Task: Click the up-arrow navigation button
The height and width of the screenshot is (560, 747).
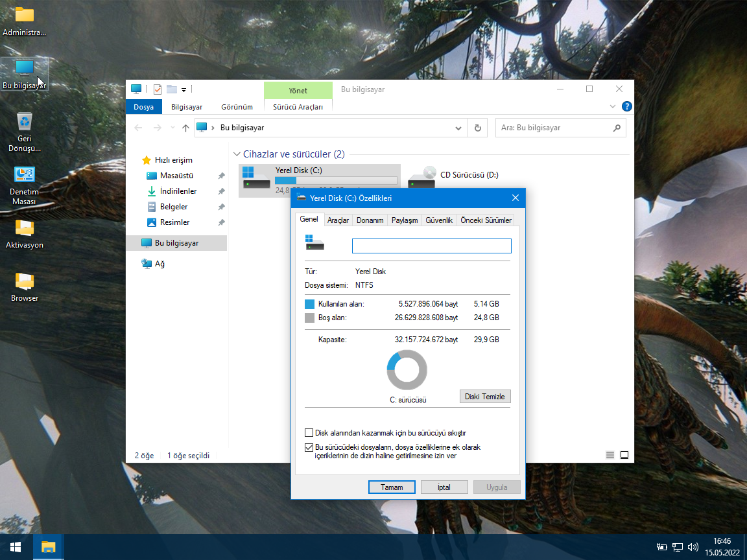Action: pos(185,128)
